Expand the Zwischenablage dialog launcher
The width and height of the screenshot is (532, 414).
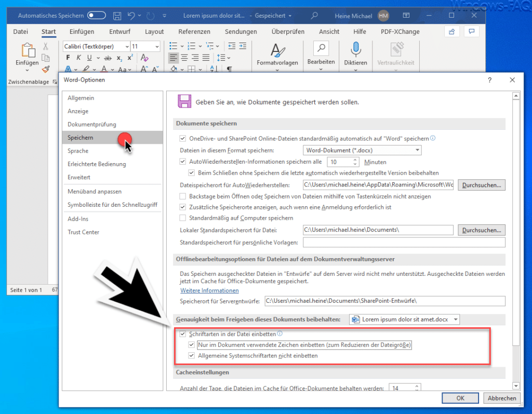click(x=55, y=82)
